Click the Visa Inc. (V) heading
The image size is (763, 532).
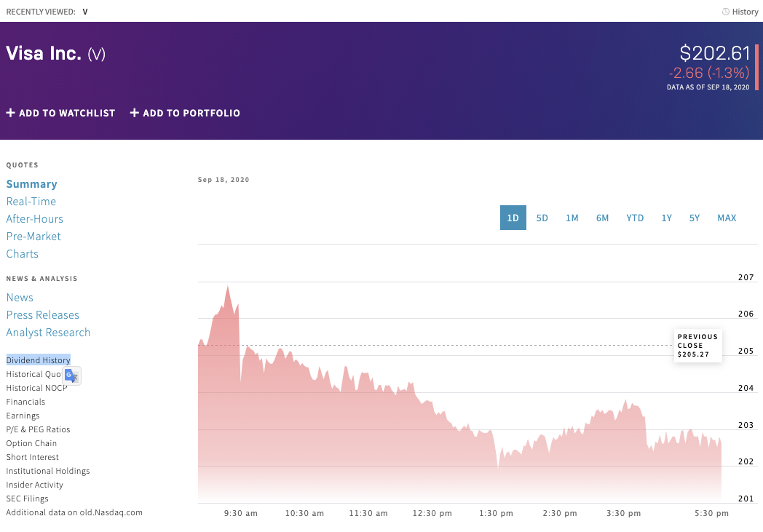click(x=55, y=54)
